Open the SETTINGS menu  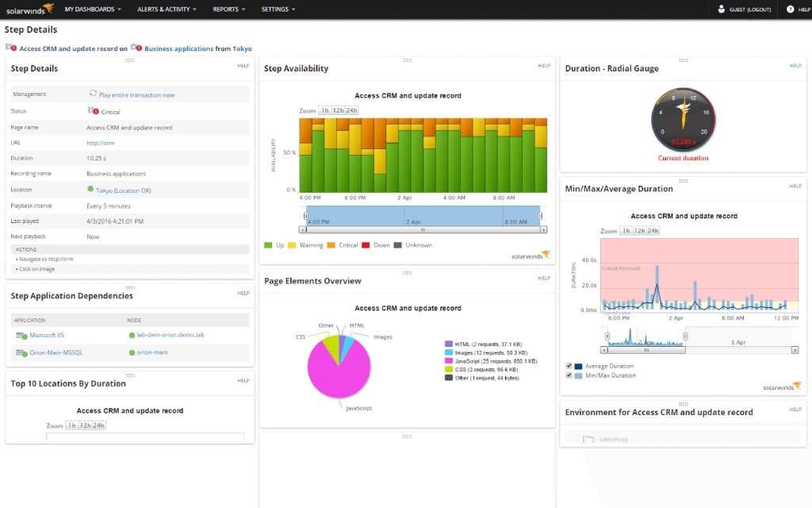point(274,9)
